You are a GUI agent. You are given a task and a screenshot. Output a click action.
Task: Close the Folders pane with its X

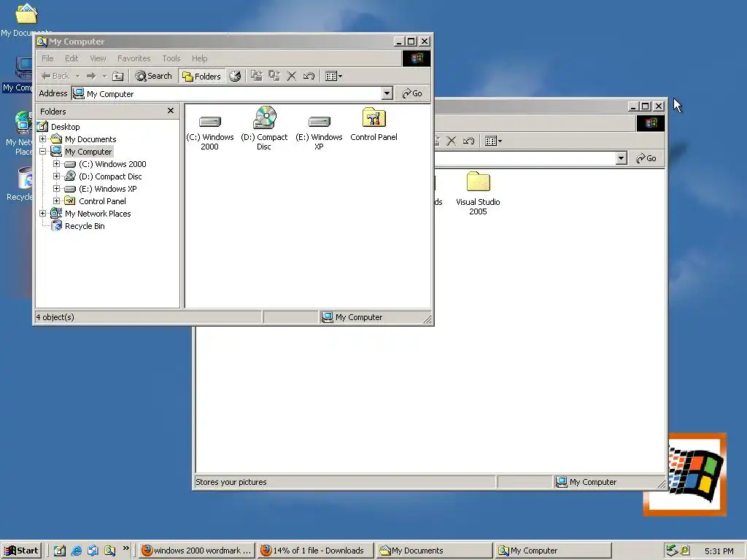pyautogui.click(x=171, y=111)
